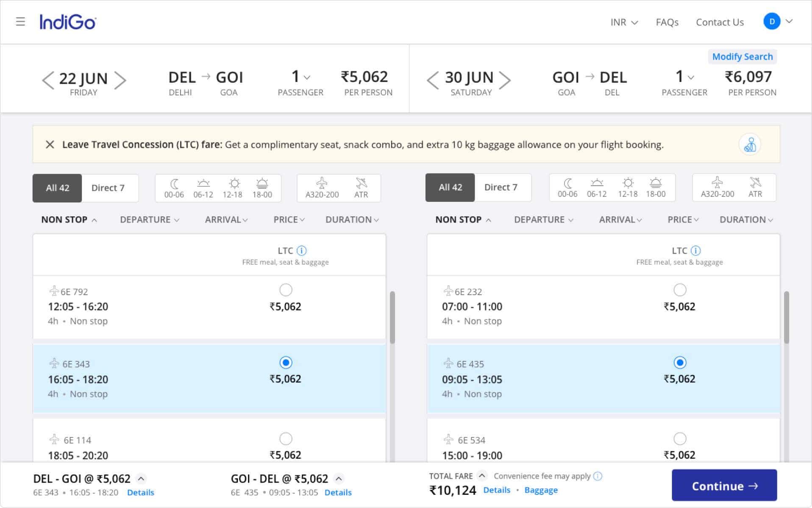Dismiss the LTC fare banner
Screen dimensions: 812x508
point(50,145)
